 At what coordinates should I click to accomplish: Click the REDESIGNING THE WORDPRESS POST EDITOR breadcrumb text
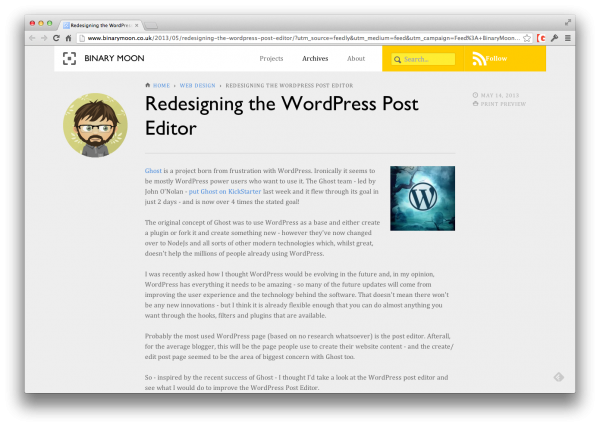(289, 85)
